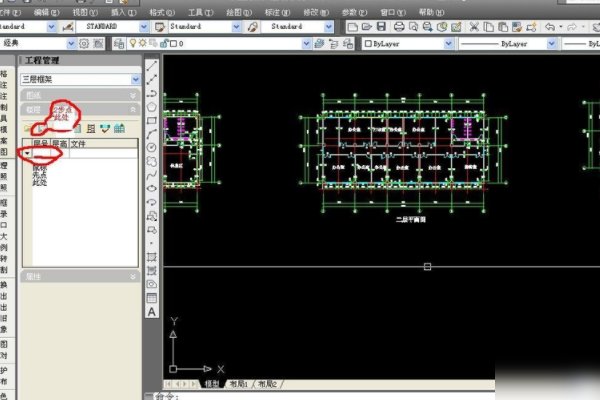Open the 三层框架 project dropdown
This screenshot has height=400, width=600.
tap(131, 77)
